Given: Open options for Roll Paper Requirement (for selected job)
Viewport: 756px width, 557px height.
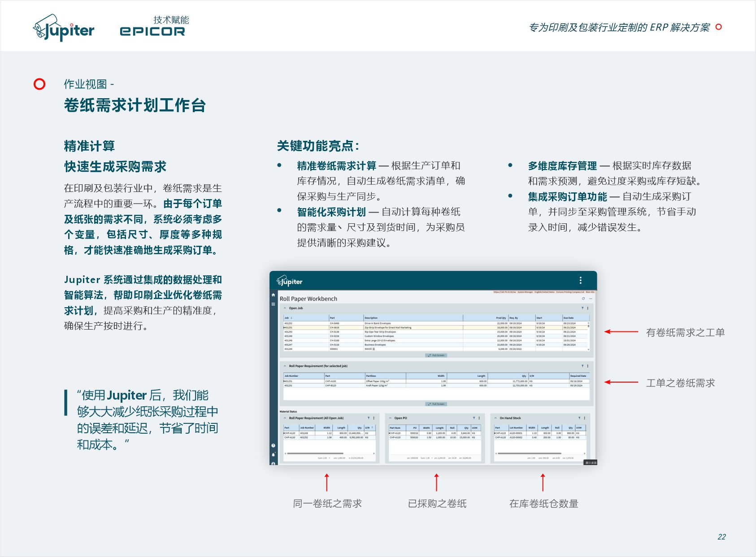Looking at the screenshot, I should (588, 366).
